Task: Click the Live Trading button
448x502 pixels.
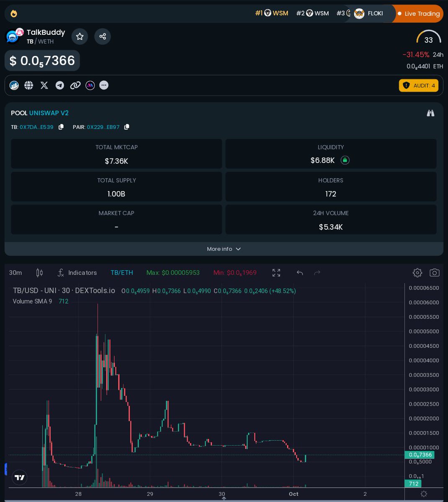Action: pos(419,13)
